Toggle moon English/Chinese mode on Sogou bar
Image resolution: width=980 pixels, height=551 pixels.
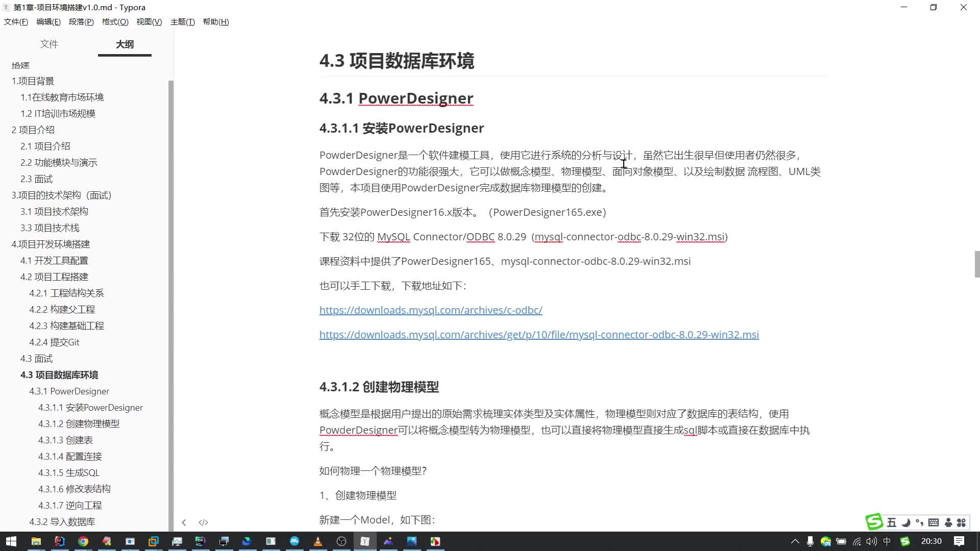[906, 522]
